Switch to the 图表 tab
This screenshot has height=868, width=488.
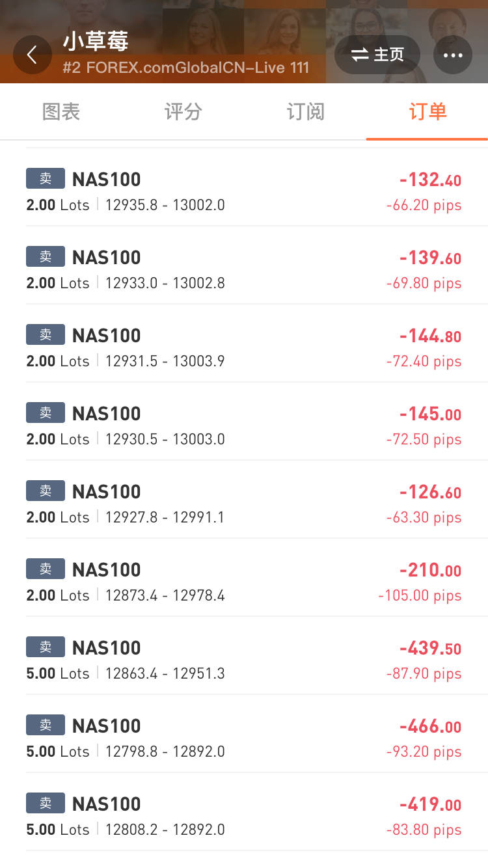(x=61, y=112)
